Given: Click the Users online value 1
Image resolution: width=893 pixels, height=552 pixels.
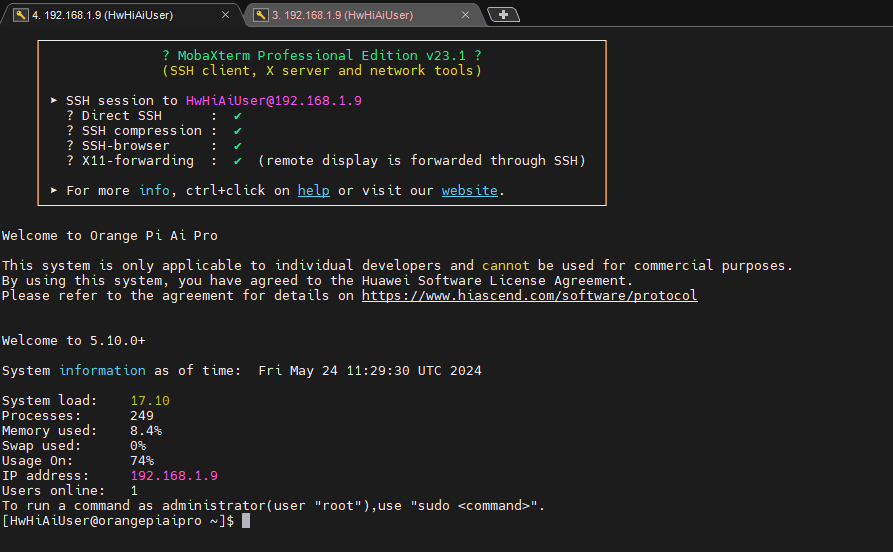Looking at the screenshot, I should [134, 490].
